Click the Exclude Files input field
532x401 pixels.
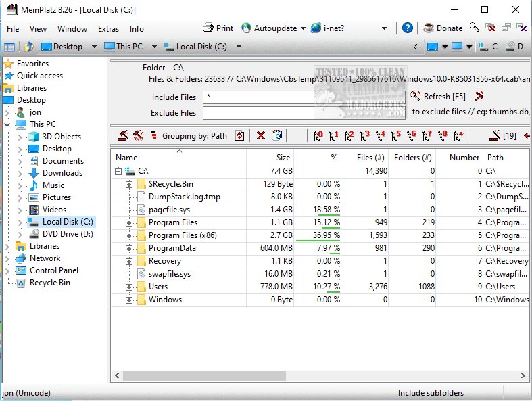coord(304,113)
